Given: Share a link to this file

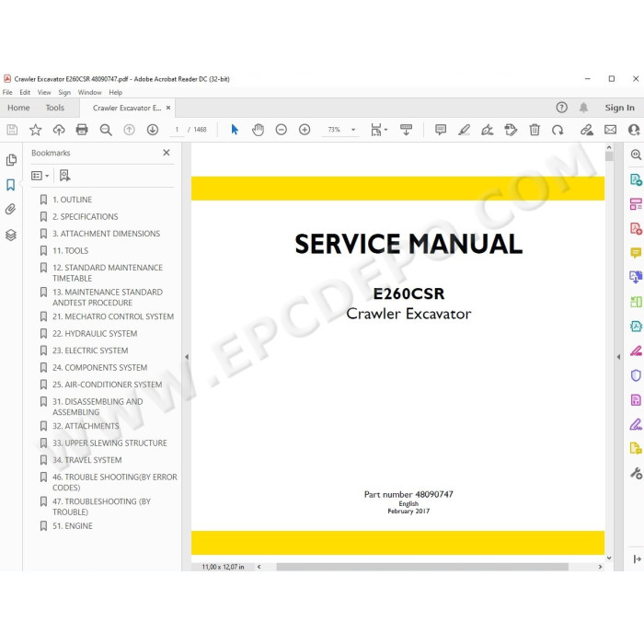Looking at the screenshot, I should point(587,130).
